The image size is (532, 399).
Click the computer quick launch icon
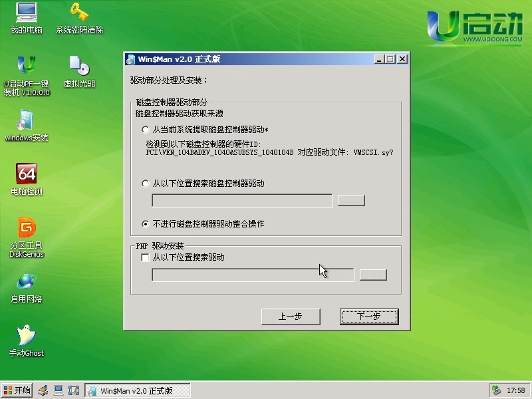[x=59, y=390]
